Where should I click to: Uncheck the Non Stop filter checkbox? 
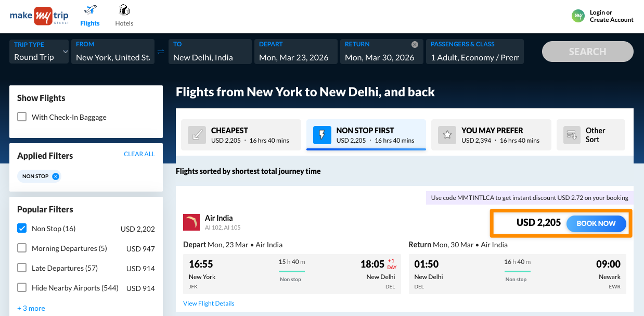(x=22, y=229)
